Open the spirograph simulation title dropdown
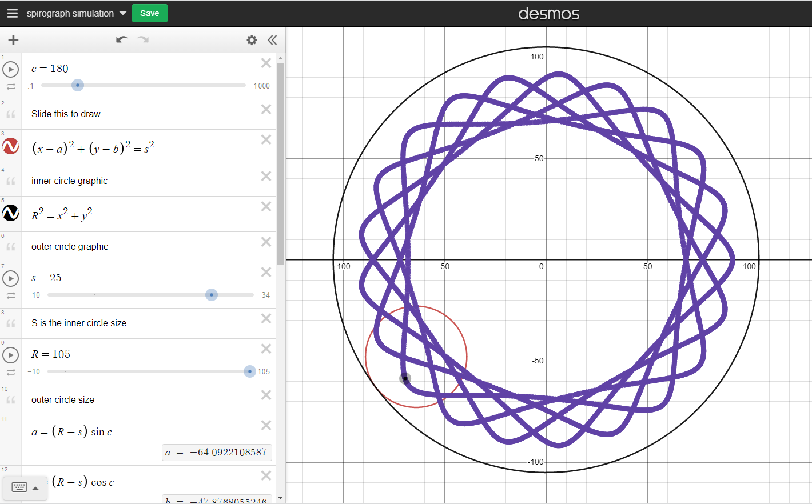The image size is (812, 504). click(122, 13)
